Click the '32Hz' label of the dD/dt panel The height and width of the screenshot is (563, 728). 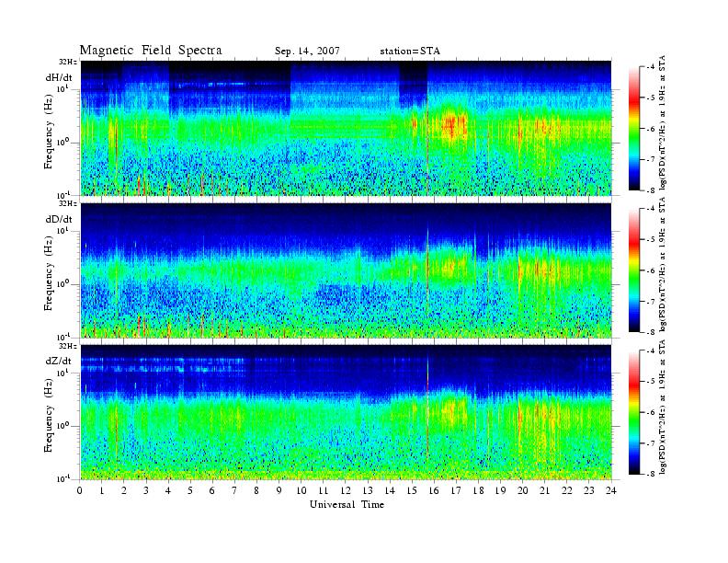67,203
